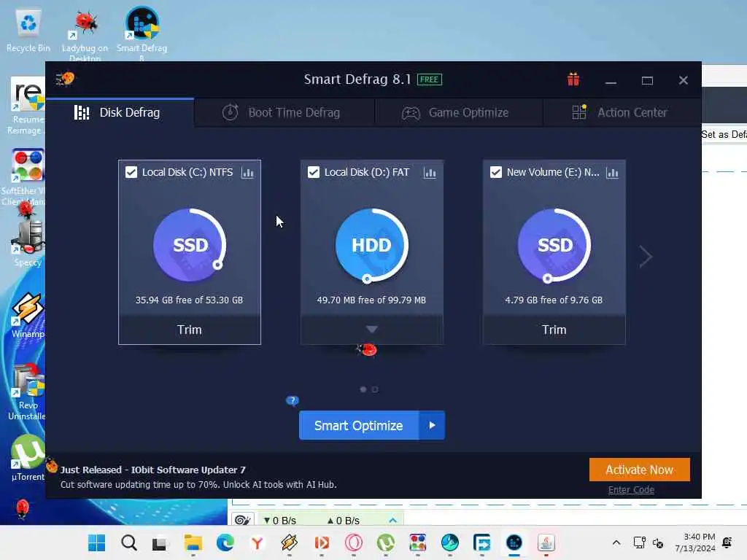Click the HDD circle for Local Disk (D:)
This screenshot has width=747, height=560.
pyautogui.click(x=371, y=245)
